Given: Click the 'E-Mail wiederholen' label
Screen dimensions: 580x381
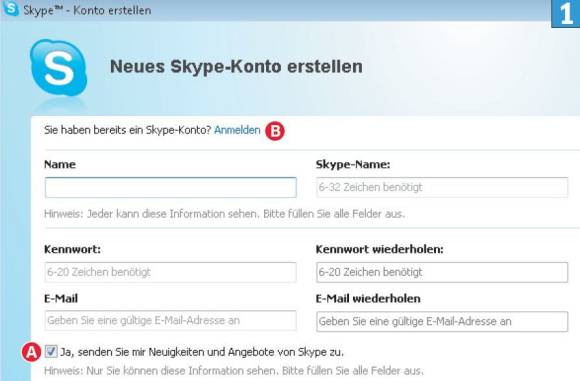Looking at the screenshot, I should coord(368,299).
